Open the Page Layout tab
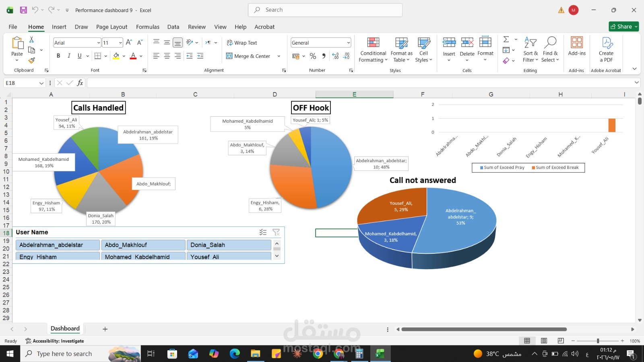Screen dimensions: 644x362 (111, 27)
